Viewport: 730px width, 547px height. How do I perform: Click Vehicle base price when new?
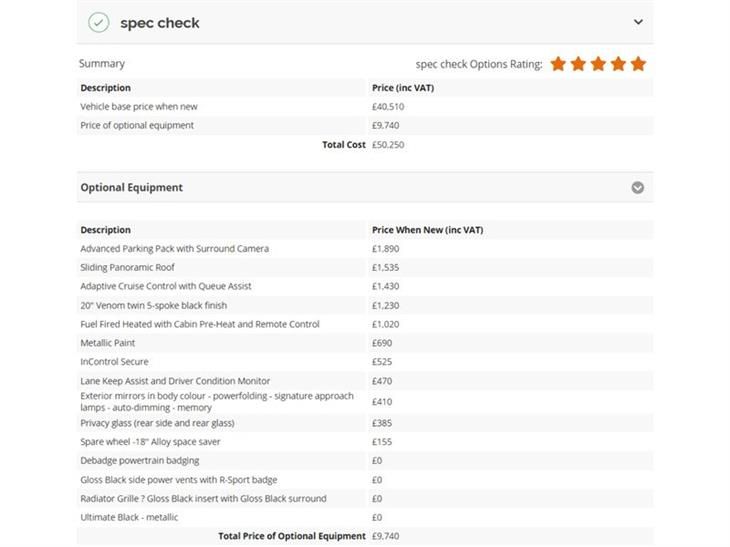(x=139, y=107)
